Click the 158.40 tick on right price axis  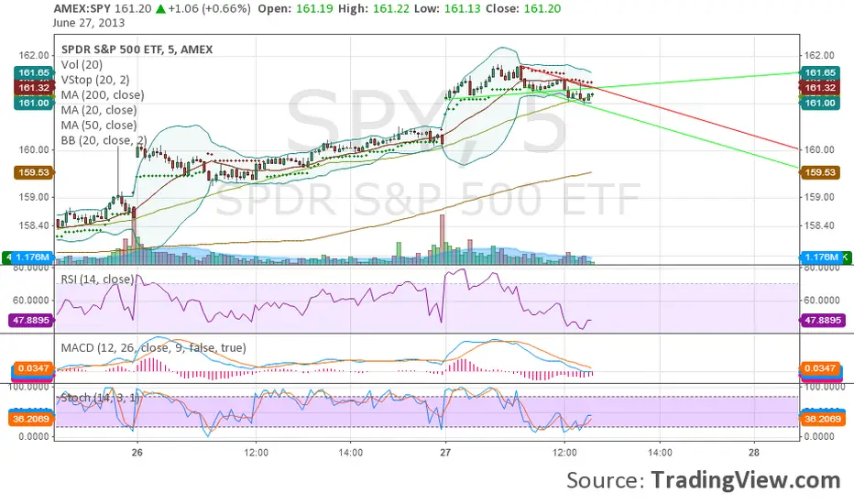(x=820, y=225)
